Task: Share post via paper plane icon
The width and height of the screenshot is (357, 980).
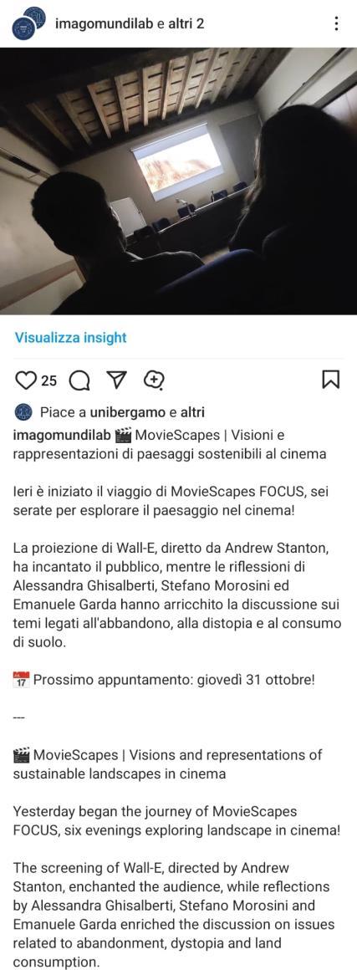Action: 116,380
